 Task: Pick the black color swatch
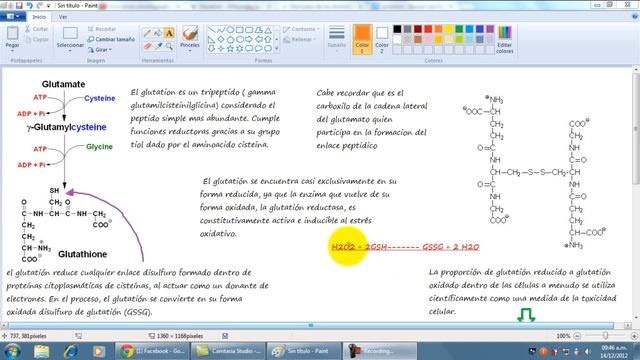pyautogui.click(x=397, y=29)
